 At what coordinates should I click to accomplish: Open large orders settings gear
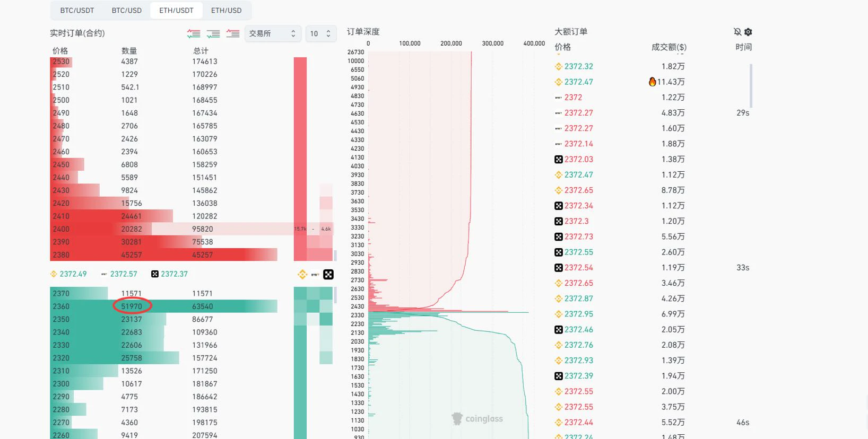pos(748,32)
